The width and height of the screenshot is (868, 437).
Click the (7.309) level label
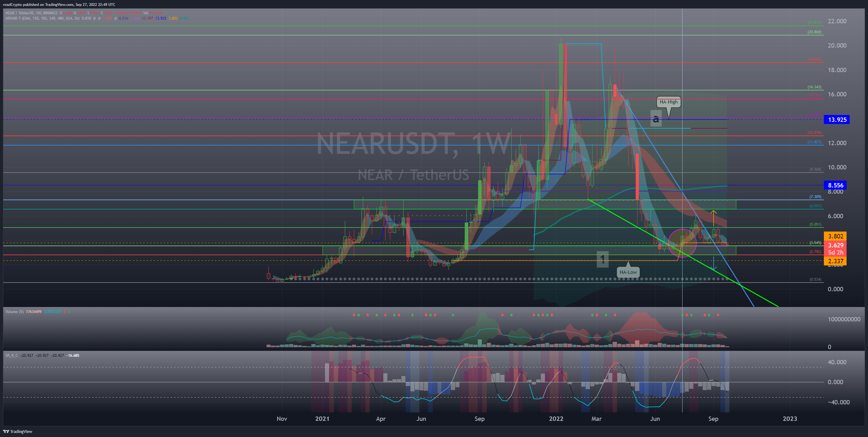click(815, 196)
